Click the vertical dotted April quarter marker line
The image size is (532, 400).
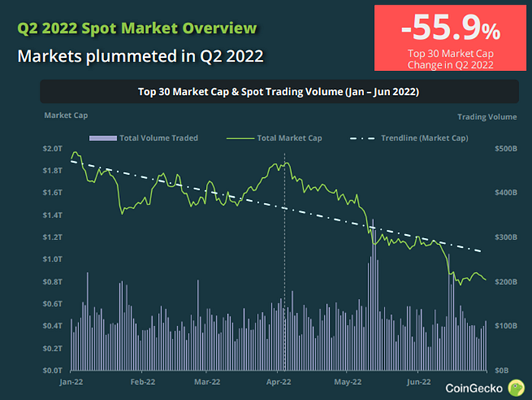(x=284, y=262)
